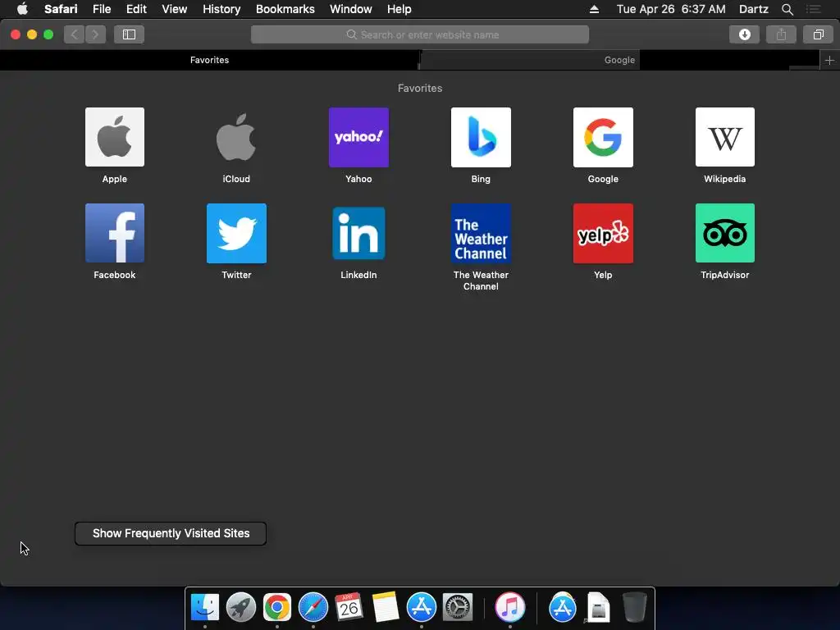Open the Wikipedia favorite tile
840x630 pixels.
pos(725,137)
